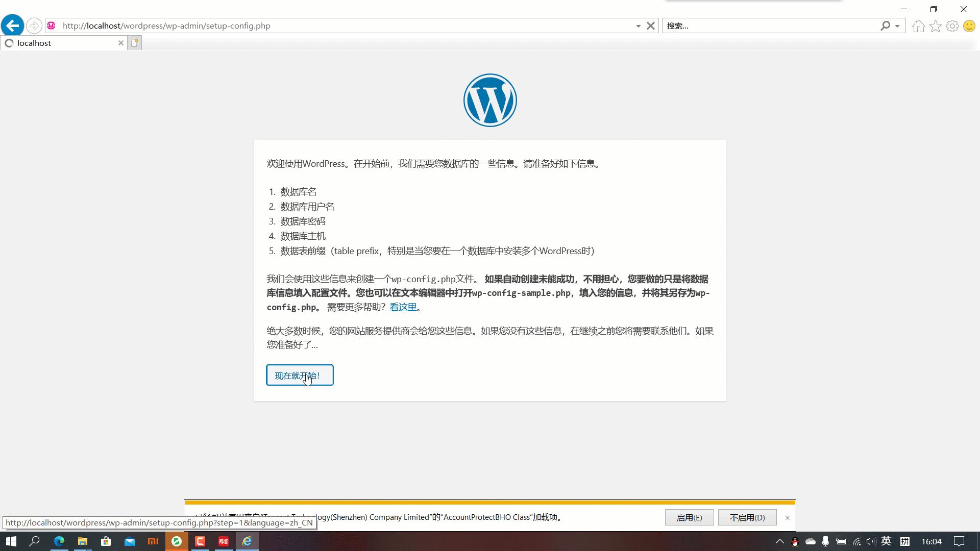Open Microsoft Edge from the taskbar
This screenshot has width=980, height=551.
[x=59, y=541]
